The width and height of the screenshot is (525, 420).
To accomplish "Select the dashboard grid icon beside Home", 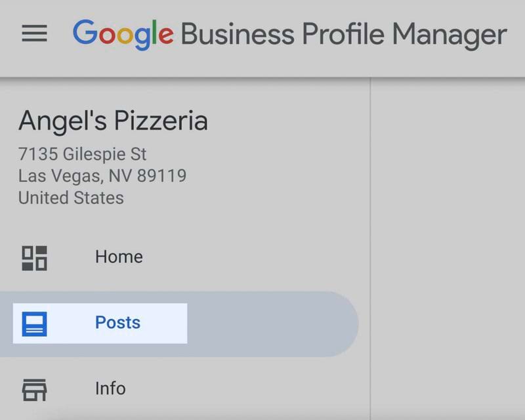I will (35, 257).
